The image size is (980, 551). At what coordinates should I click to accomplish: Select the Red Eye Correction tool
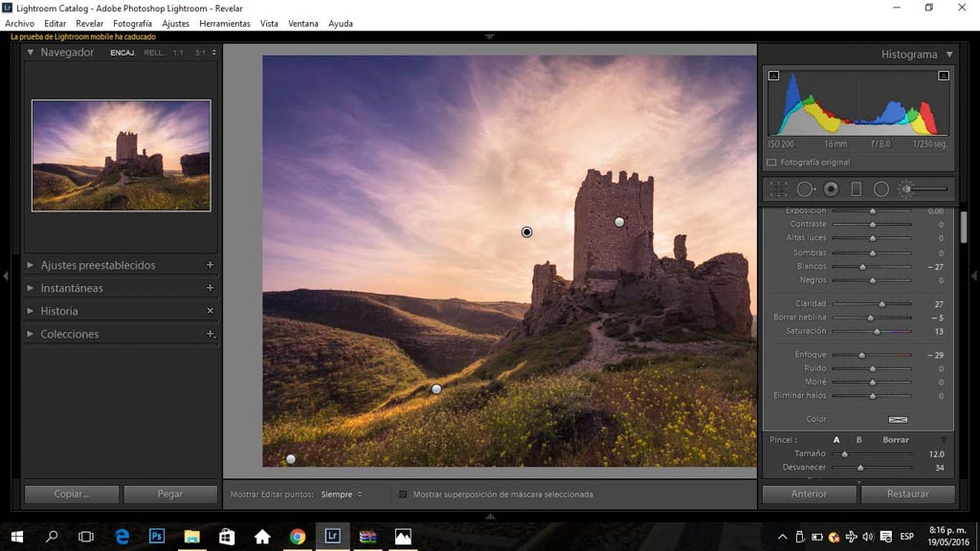click(831, 189)
